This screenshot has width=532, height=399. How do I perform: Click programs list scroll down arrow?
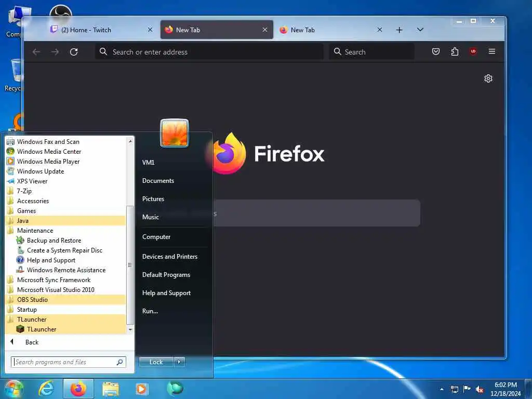(130, 330)
